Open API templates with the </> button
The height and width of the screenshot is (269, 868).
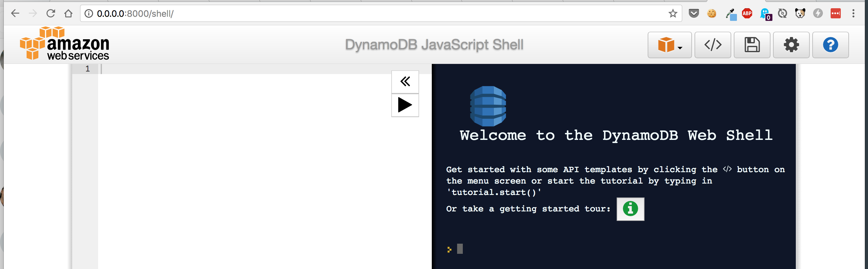click(x=713, y=45)
